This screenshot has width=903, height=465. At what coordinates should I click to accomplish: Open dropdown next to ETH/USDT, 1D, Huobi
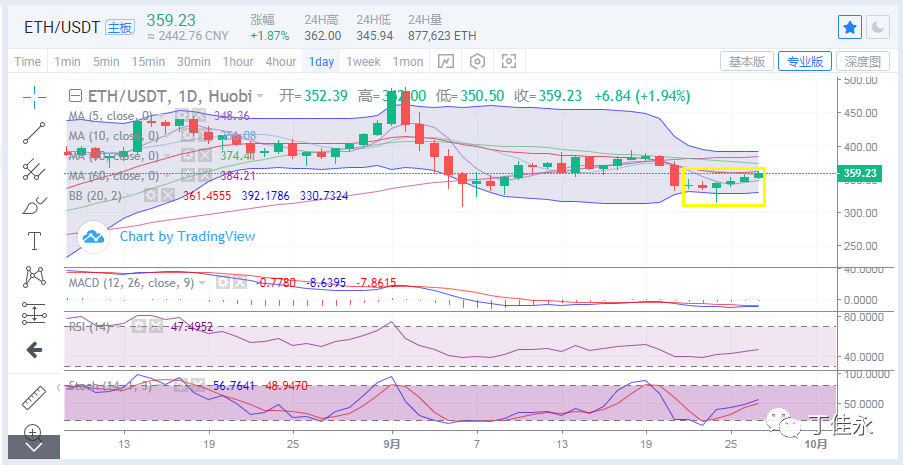260,96
